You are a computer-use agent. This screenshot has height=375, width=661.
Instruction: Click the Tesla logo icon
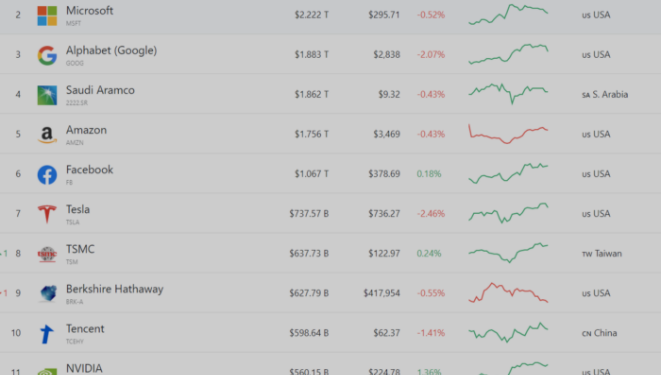[47, 214]
